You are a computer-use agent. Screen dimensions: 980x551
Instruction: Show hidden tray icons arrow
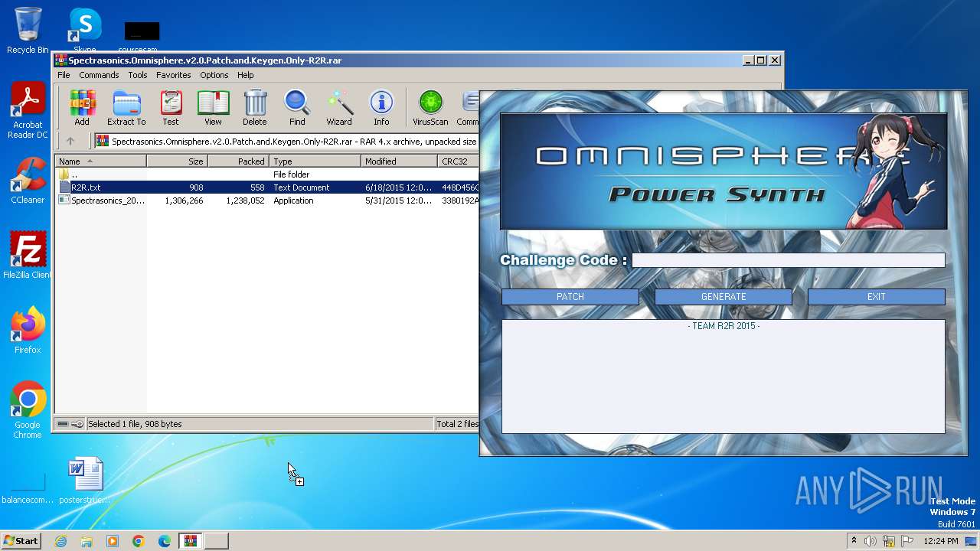pos(854,541)
